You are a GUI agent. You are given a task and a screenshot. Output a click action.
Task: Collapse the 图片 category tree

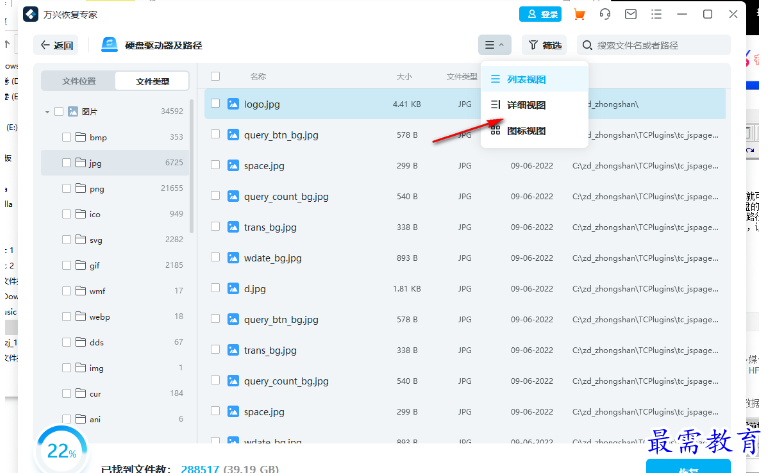click(47, 111)
